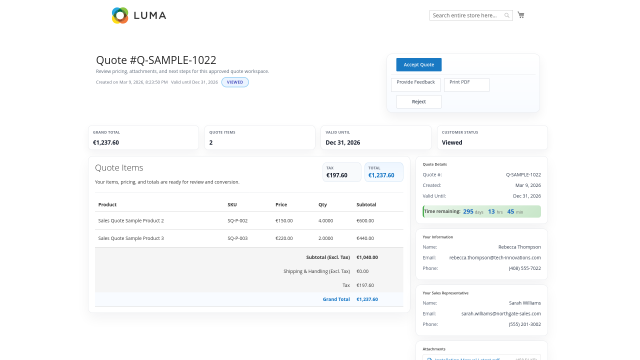This screenshot has height=360, width=640.
Task: Click Subtotal (Excl. Tax) amount €1,040.00
Action: coord(367,258)
